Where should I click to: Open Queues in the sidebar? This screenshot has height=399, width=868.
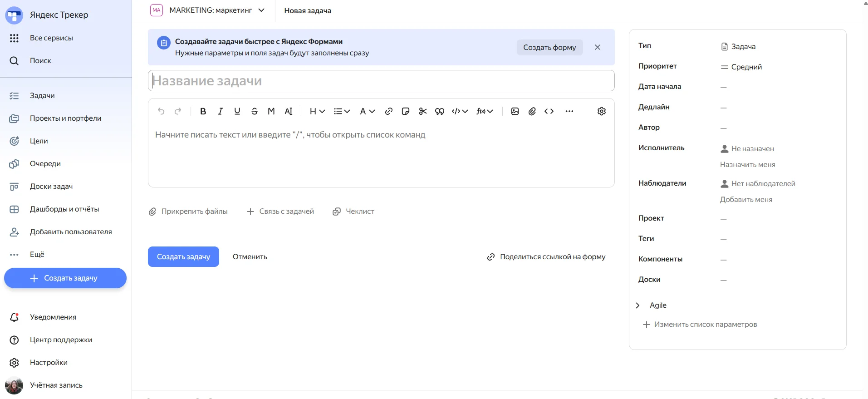coord(45,164)
